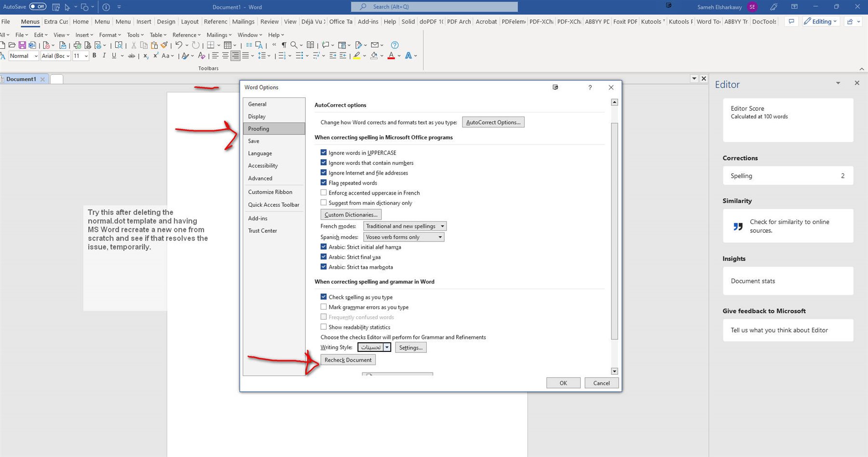Click the Find magnifier icon
Screen dimensions: 868x457
(x=294, y=45)
